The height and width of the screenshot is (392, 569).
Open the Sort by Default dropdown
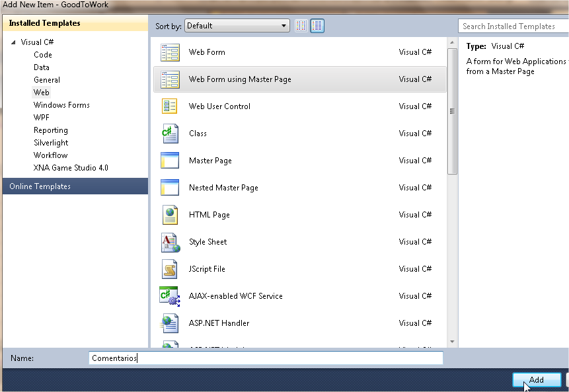point(237,26)
